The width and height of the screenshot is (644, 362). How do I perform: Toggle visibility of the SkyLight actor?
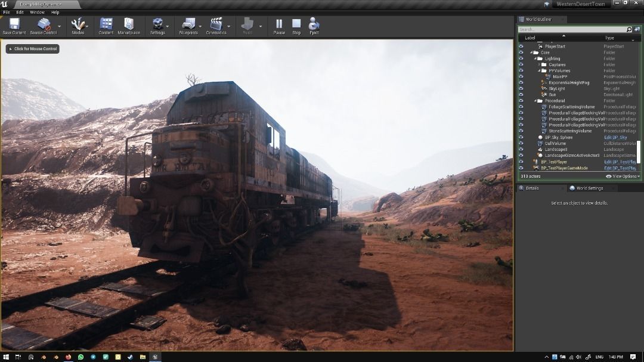[521, 88]
